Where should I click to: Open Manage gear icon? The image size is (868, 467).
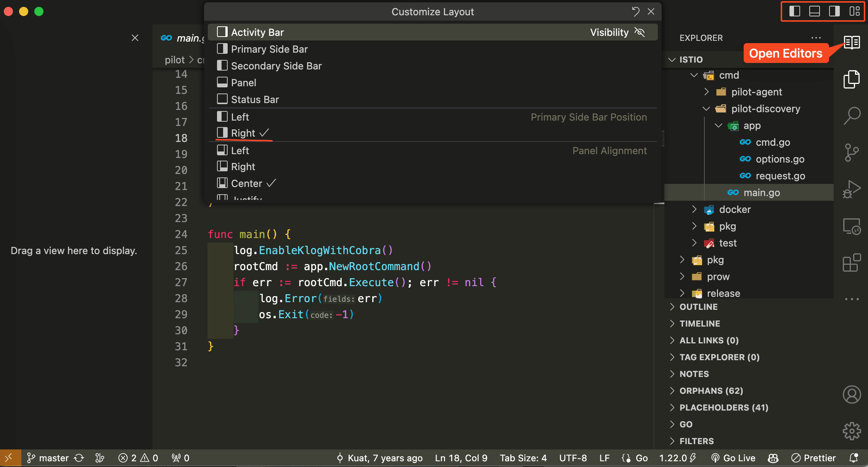click(852, 431)
